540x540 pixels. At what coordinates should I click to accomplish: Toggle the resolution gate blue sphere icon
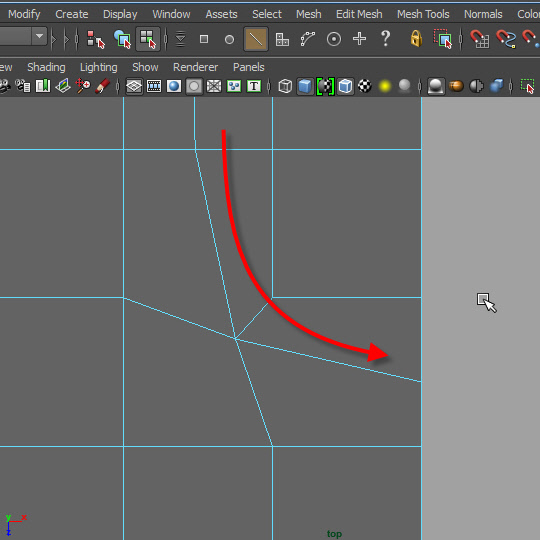coord(174,86)
